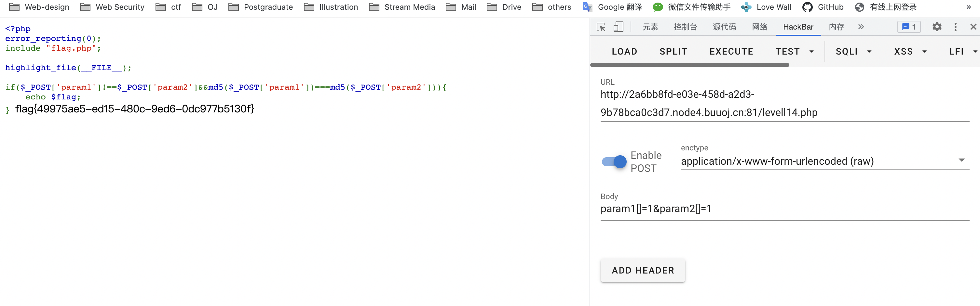The width and height of the screenshot is (980, 306).
Task: Click the include "flag.php" code line
Action: [x=53, y=48]
